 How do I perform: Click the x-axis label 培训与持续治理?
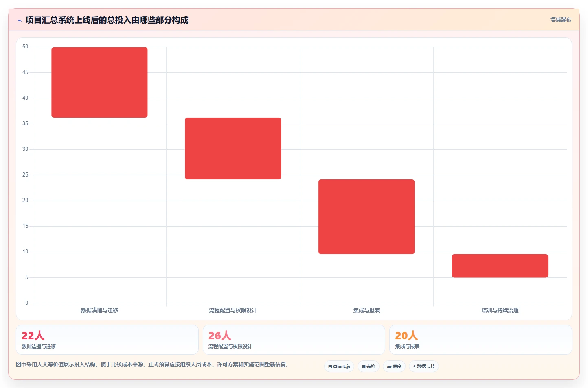(500, 310)
